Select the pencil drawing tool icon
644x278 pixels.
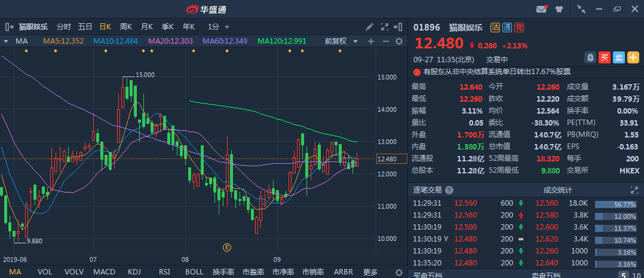(x=370, y=27)
